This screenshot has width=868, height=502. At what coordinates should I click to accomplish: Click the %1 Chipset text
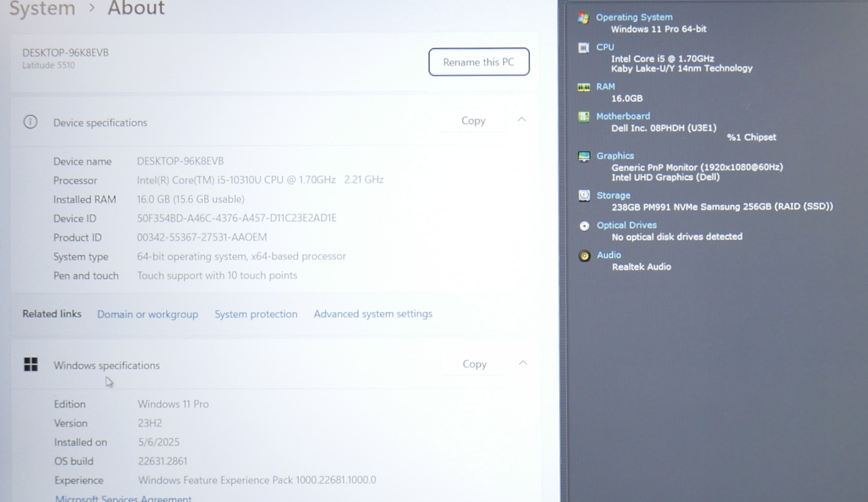pyautogui.click(x=751, y=137)
